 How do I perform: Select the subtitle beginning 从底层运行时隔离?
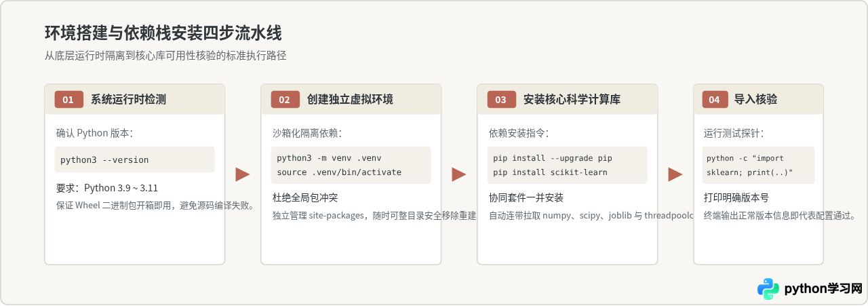165,56
